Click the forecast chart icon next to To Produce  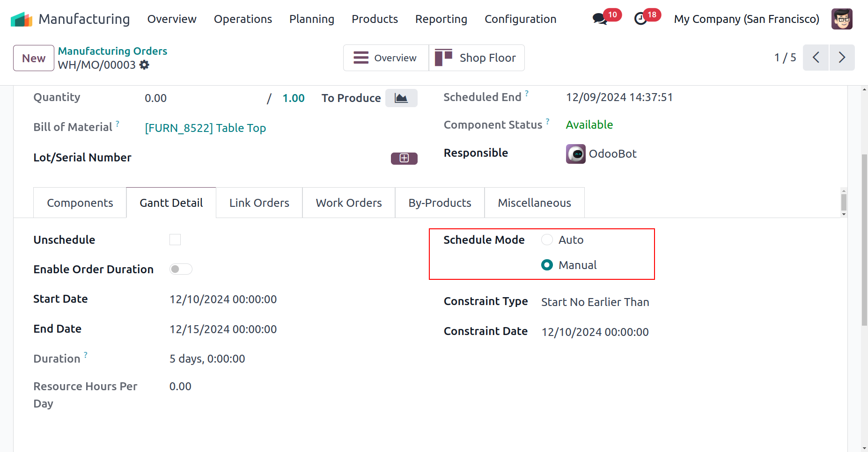pos(401,98)
